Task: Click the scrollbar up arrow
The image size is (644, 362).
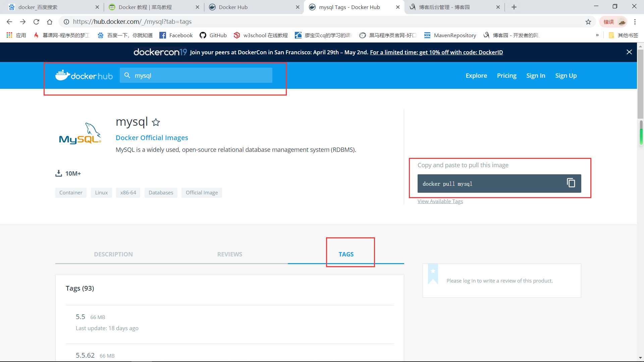Action: (x=640, y=46)
